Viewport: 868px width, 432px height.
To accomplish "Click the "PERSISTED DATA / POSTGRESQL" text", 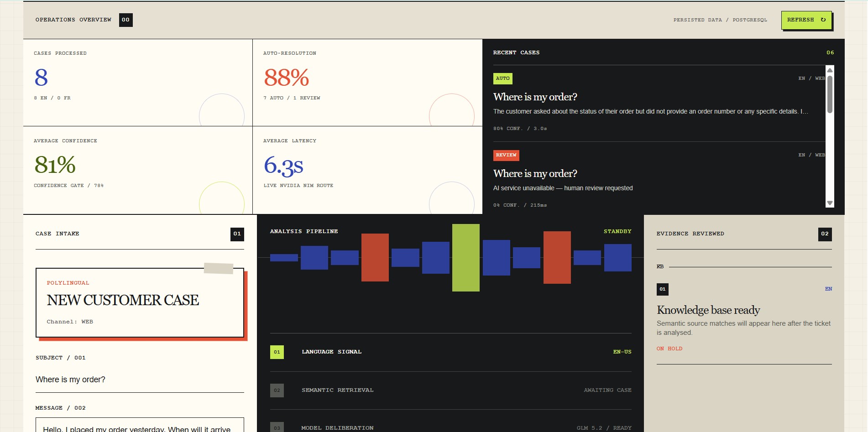I will 720,20.
